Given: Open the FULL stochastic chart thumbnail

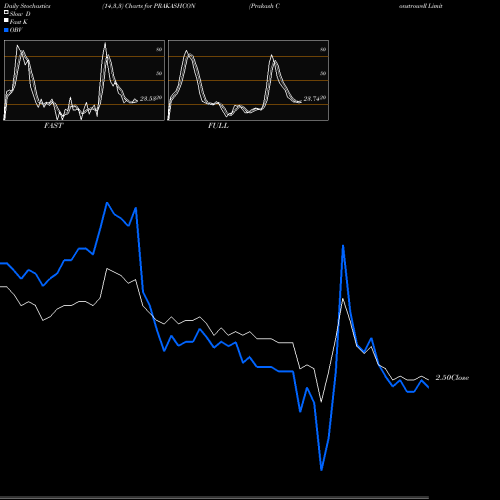Looking at the screenshot, I should (248, 80).
